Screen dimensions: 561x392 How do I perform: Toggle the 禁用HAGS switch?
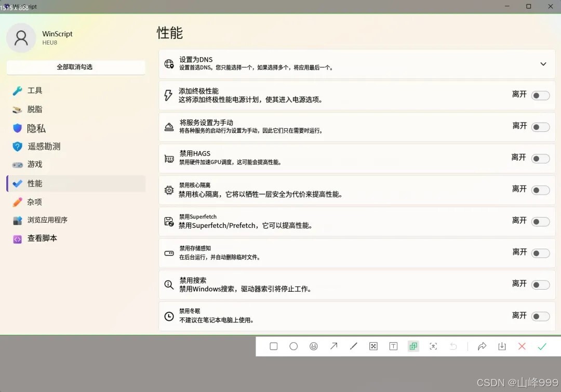(x=540, y=158)
